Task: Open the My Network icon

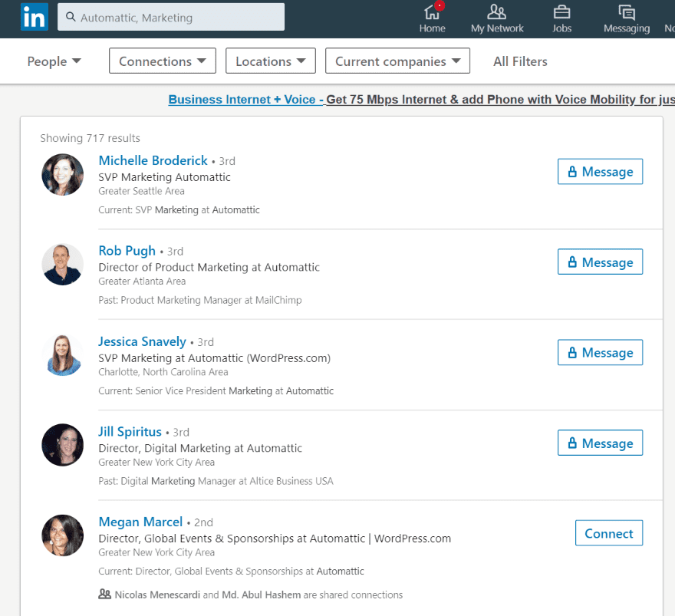Action: pyautogui.click(x=496, y=12)
